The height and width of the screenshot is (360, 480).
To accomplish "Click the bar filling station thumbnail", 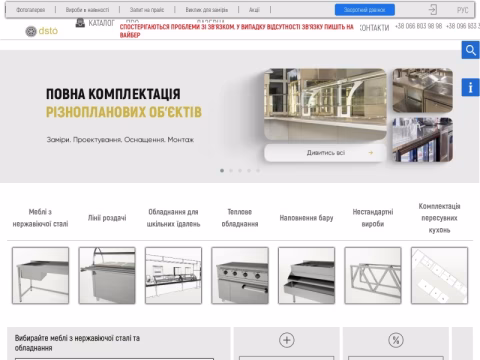I will 306,275.
